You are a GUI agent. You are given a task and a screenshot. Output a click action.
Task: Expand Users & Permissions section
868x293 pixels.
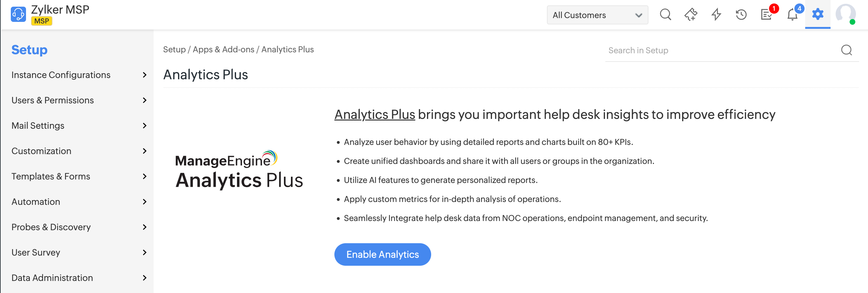(145, 100)
